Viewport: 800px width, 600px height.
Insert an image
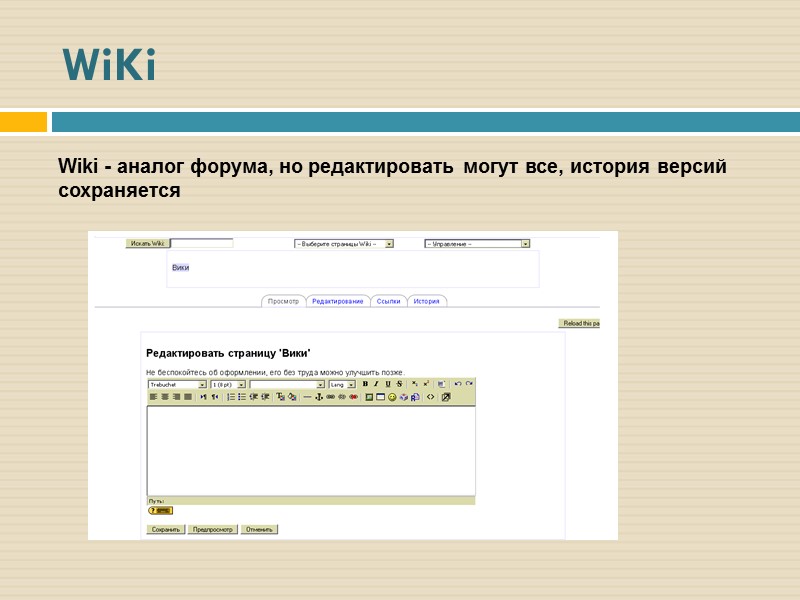pos(369,397)
